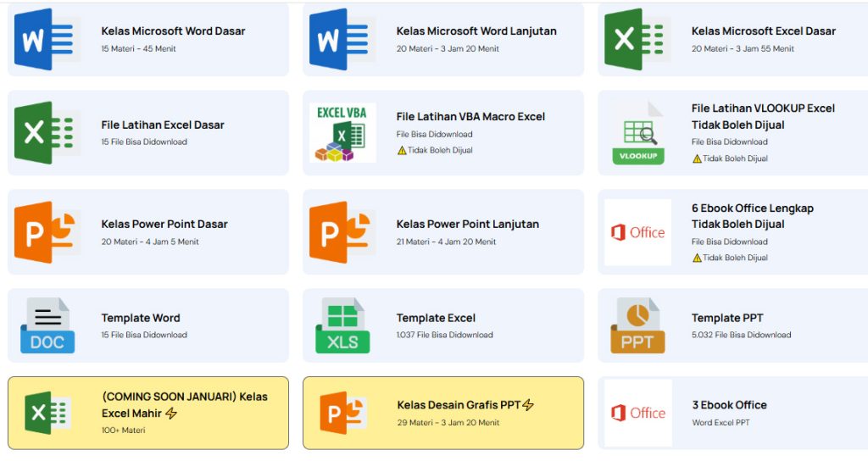The image size is (868, 461).
Task: Click the warning icon under File Latihan VBA Macro Excel
Action: 402,151
